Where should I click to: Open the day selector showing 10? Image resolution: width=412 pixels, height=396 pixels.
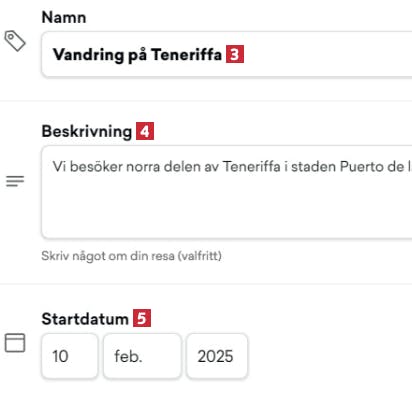pyautogui.click(x=70, y=356)
